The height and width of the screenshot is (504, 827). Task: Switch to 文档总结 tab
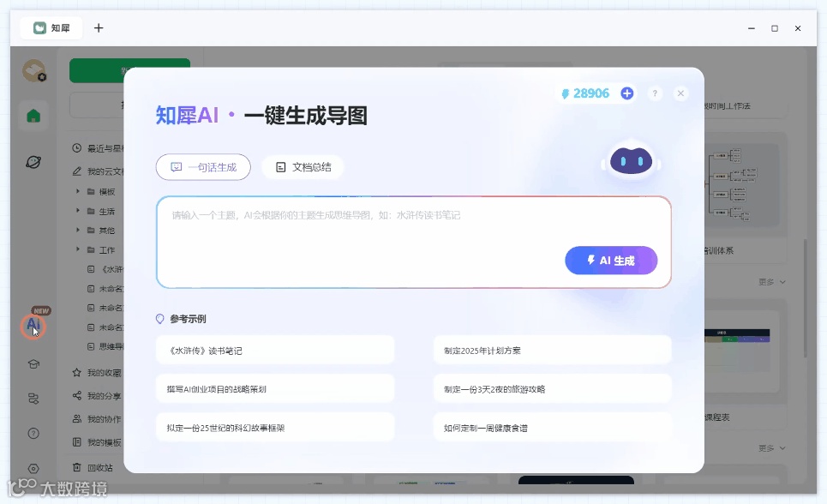[303, 167]
